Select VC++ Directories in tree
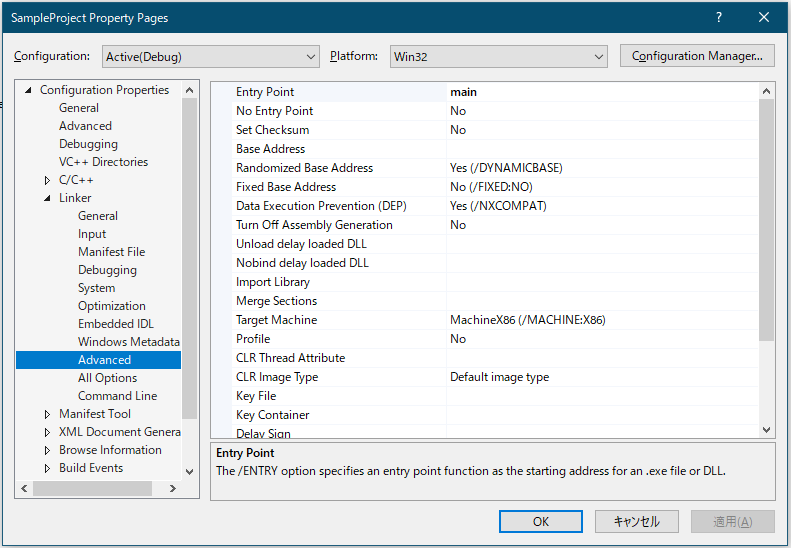The image size is (791, 548). (103, 162)
